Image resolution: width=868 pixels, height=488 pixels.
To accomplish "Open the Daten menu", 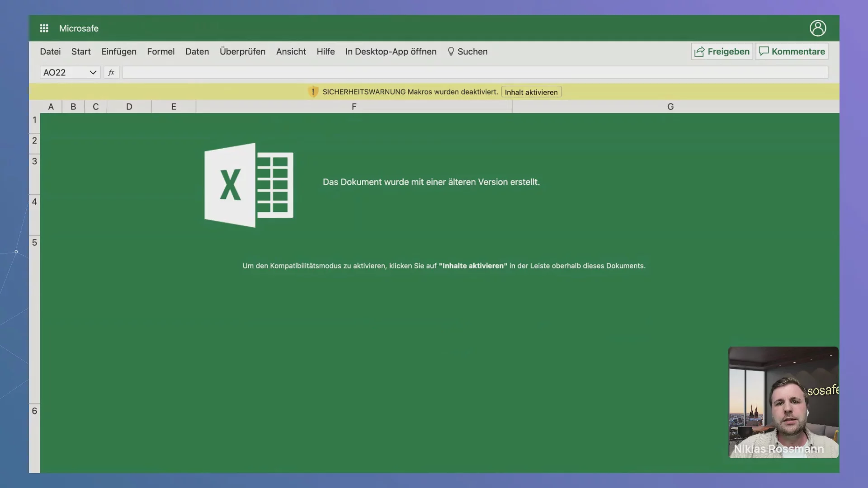I will click(x=197, y=52).
